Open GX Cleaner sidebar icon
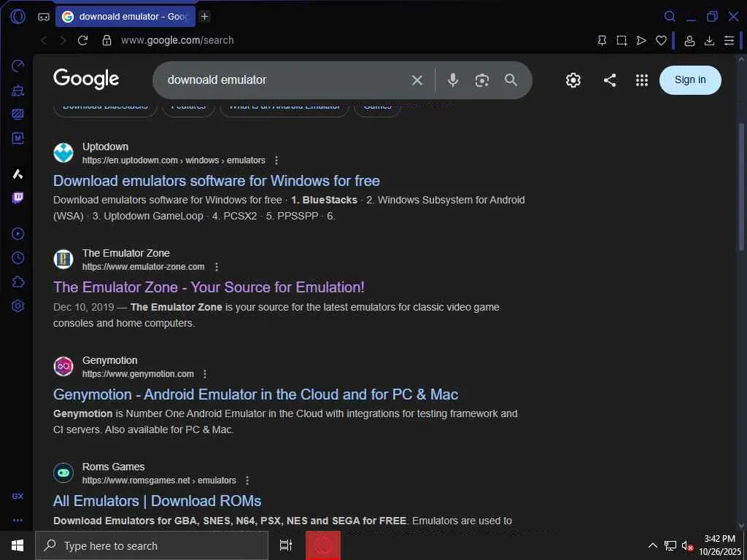This screenshot has height=560, width=747. [x=18, y=90]
